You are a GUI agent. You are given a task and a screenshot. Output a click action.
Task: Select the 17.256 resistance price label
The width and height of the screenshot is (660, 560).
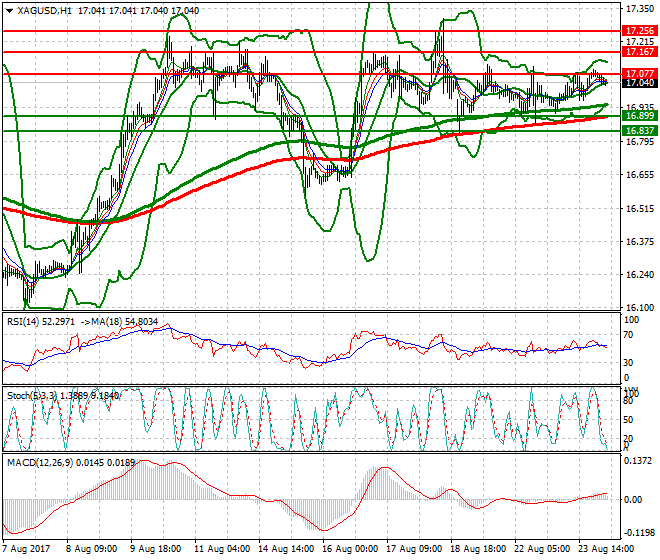coord(639,31)
